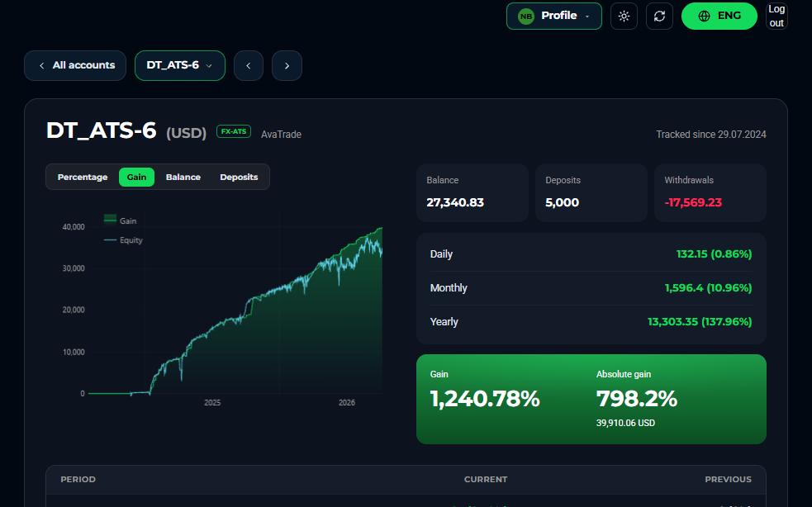Viewport: 812px width, 507px height.
Task: Select the Gain chart tab
Action: (x=137, y=177)
